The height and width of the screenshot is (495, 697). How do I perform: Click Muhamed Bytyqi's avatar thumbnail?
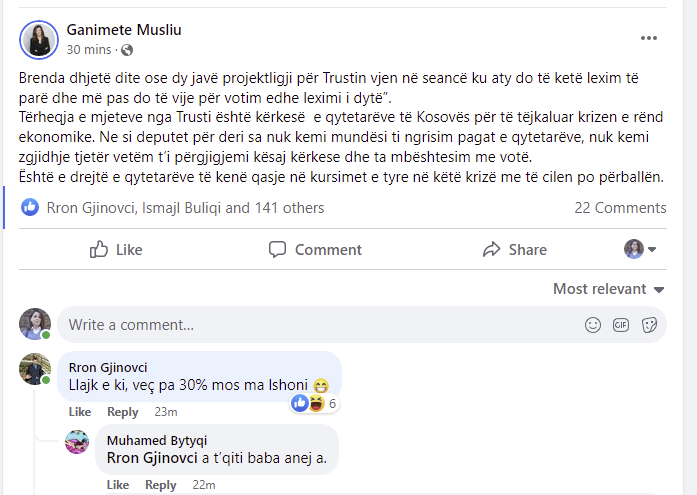click(x=77, y=442)
